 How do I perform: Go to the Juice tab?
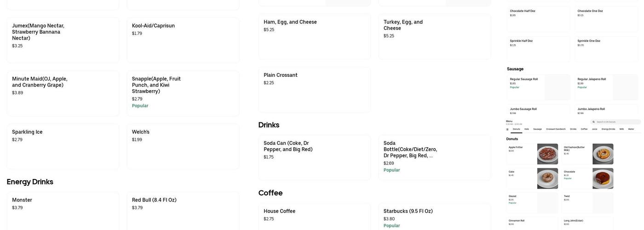(x=594, y=129)
